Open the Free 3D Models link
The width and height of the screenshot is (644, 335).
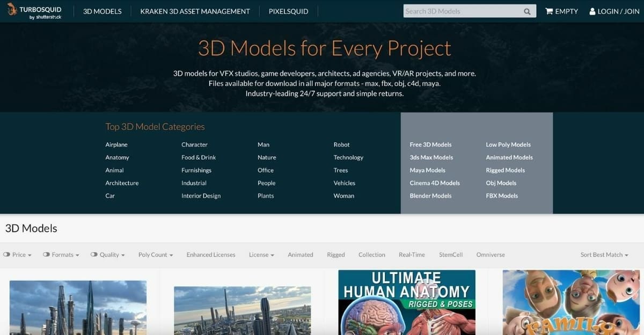click(x=430, y=144)
